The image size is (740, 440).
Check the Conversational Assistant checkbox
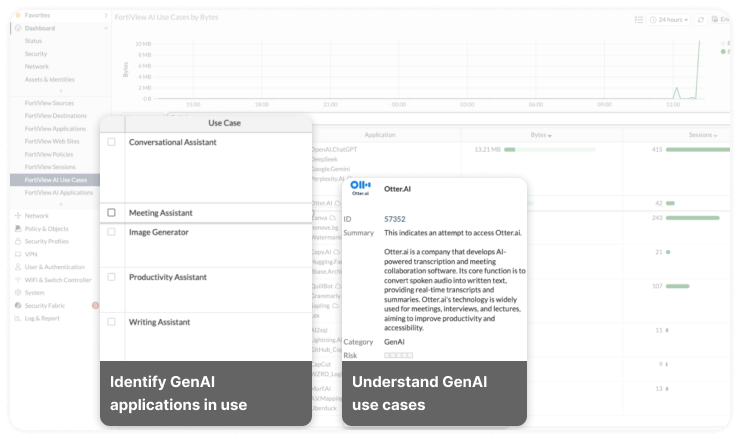tap(111, 142)
